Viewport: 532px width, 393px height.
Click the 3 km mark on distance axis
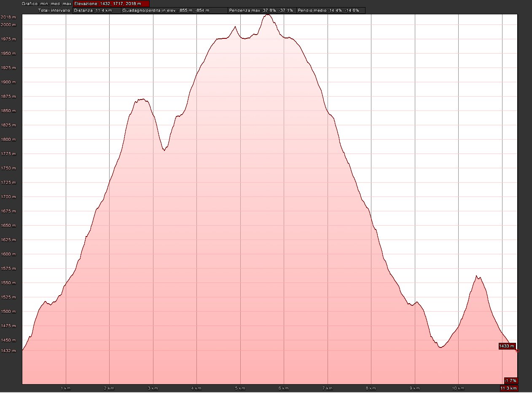(x=153, y=388)
